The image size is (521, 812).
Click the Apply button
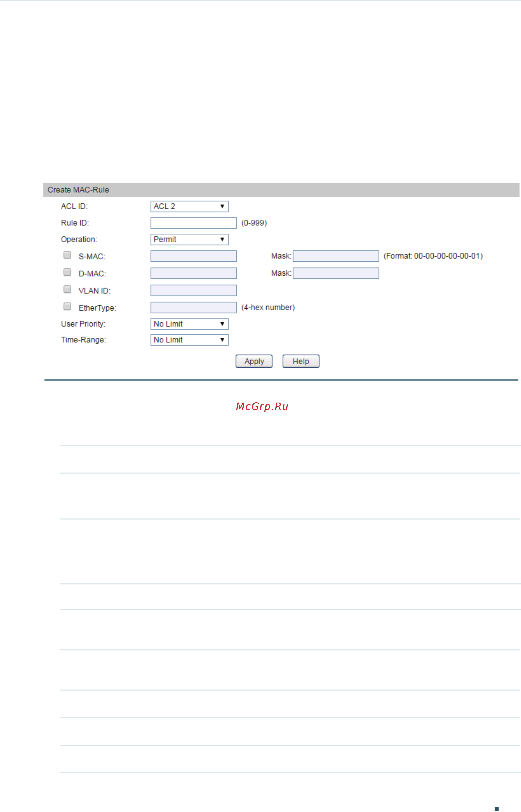click(254, 361)
